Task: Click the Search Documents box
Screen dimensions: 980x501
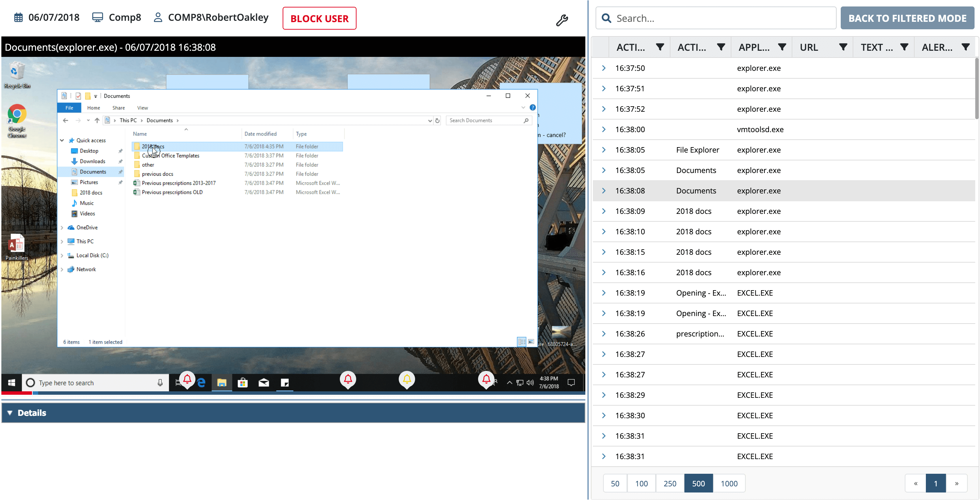Action: point(489,121)
